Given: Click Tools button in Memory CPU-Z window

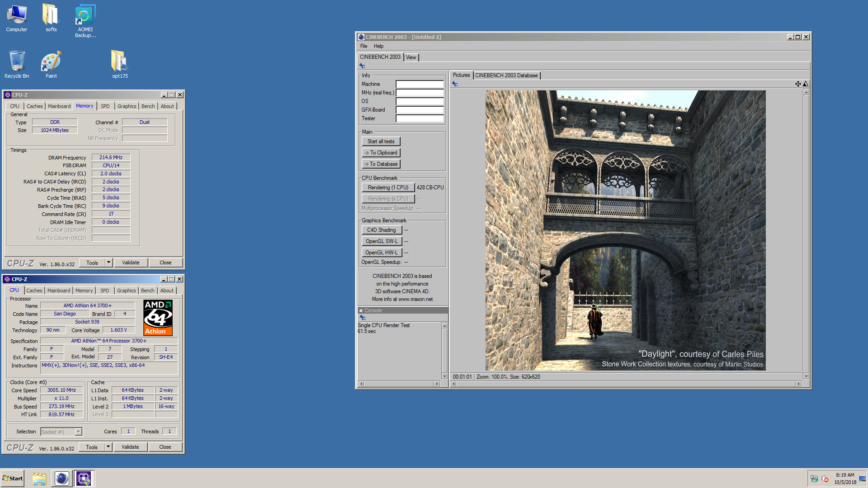Looking at the screenshot, I should pyautogui.click(x=92, y=263).
